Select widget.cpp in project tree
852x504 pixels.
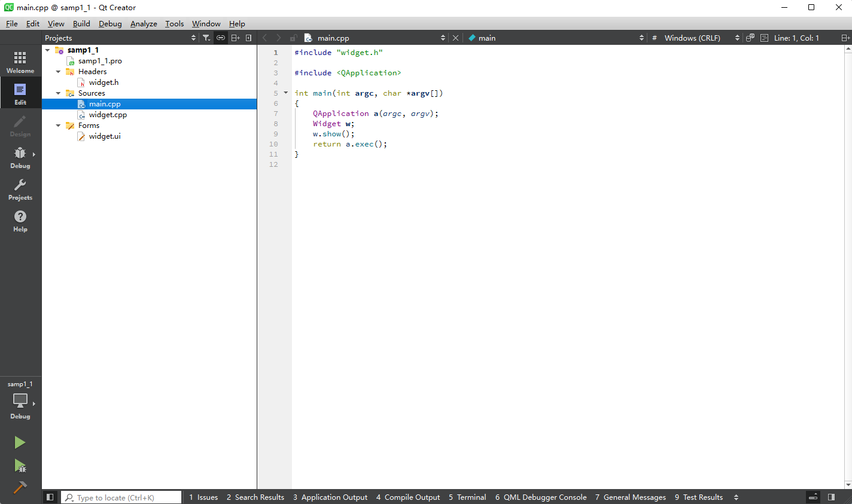click(108, 115)
